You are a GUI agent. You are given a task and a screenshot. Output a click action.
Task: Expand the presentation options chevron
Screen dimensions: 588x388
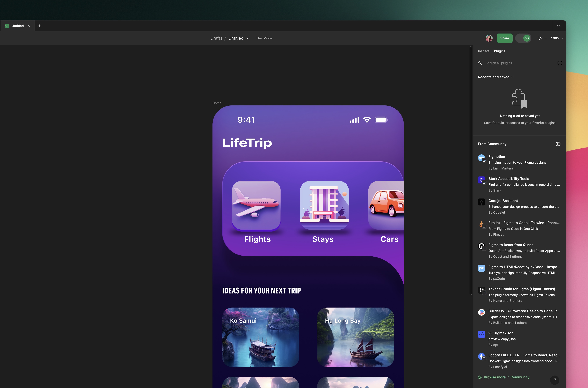545,38
